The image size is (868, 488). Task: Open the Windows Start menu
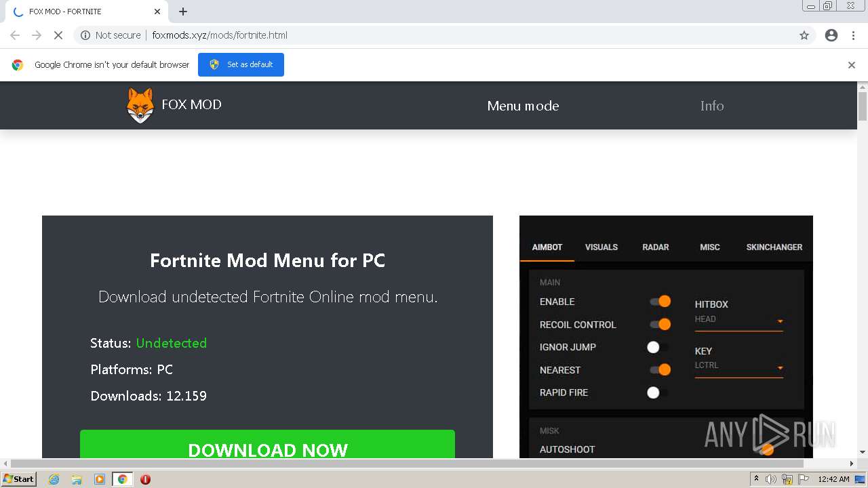tap(18, 479)
